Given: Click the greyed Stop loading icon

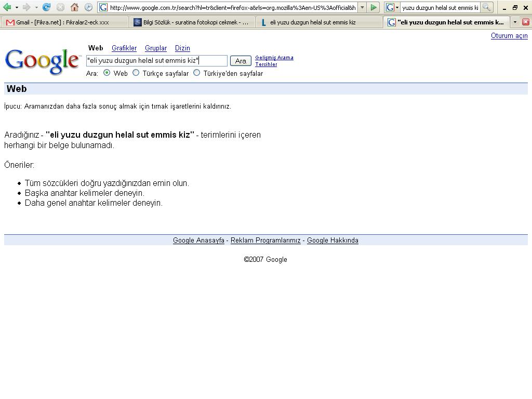Looking at the screenshot, I should pos(60,7).
